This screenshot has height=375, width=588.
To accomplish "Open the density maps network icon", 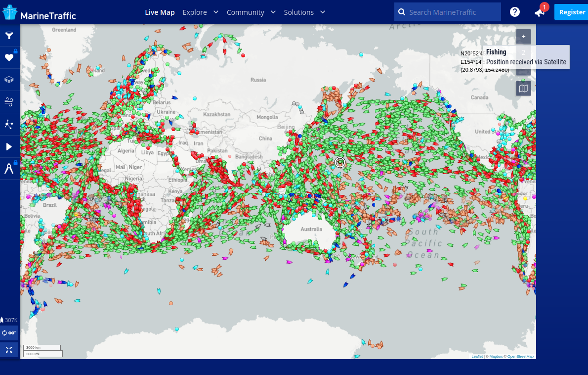I will (x=9, y=124).
